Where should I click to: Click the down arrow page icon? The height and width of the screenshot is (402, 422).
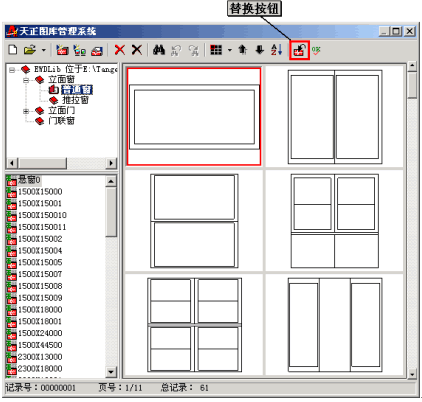[x=260, y=50]
